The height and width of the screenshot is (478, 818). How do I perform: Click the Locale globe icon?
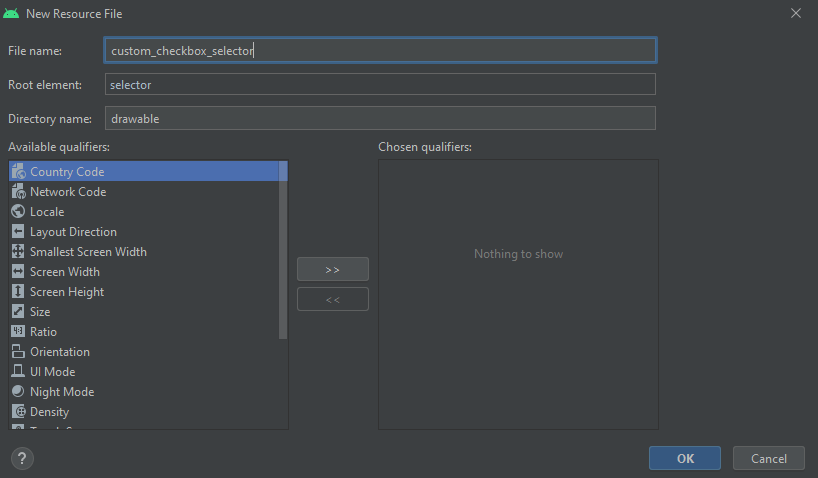point(18,211)
